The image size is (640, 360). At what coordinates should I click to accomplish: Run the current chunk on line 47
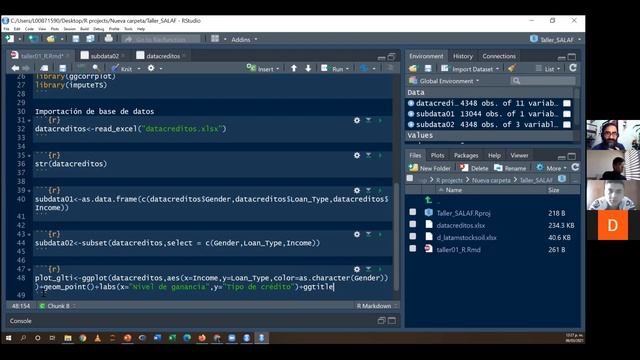[x=380, y=269]
